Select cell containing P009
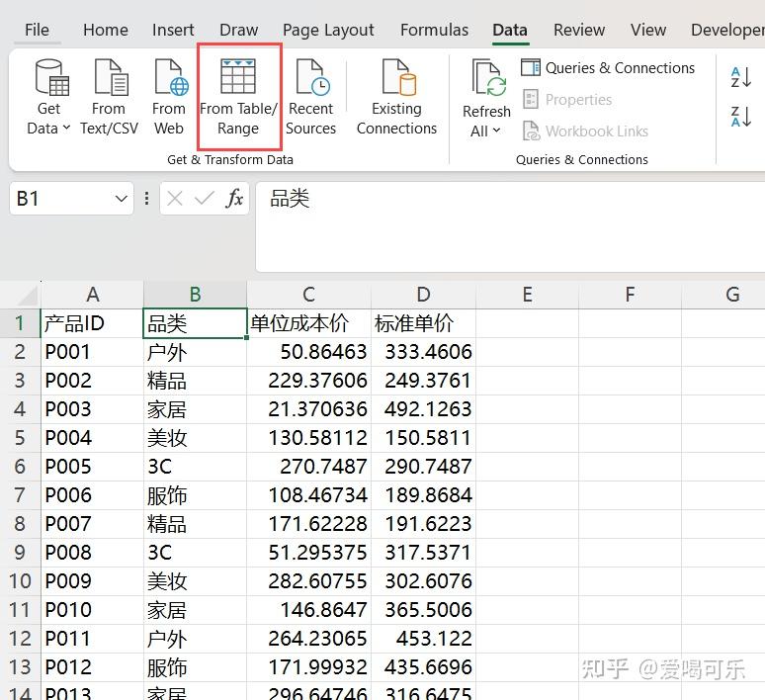 pos(92,581)
